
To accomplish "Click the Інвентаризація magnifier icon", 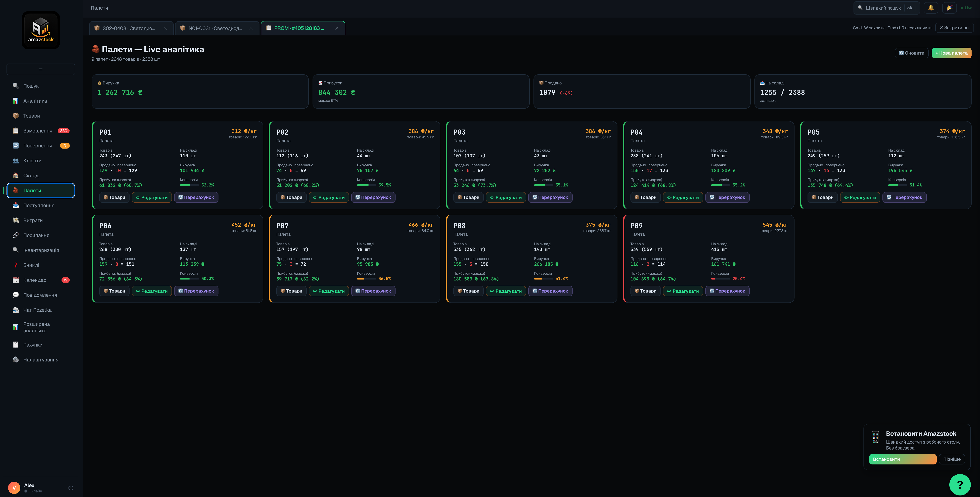I will [x=16, y=250].
